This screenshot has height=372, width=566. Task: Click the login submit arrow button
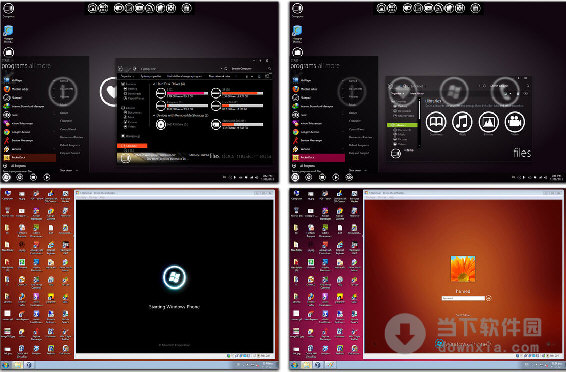(x=488, y=298)
